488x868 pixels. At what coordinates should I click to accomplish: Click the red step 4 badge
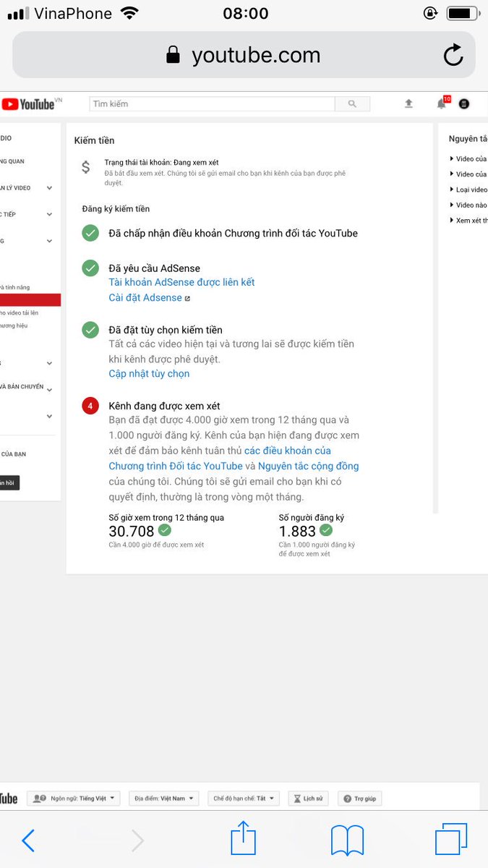point(90,406)
